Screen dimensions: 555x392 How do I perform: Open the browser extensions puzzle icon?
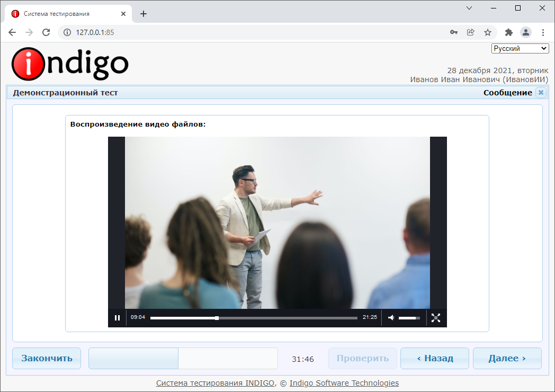[x=508, y=32]
